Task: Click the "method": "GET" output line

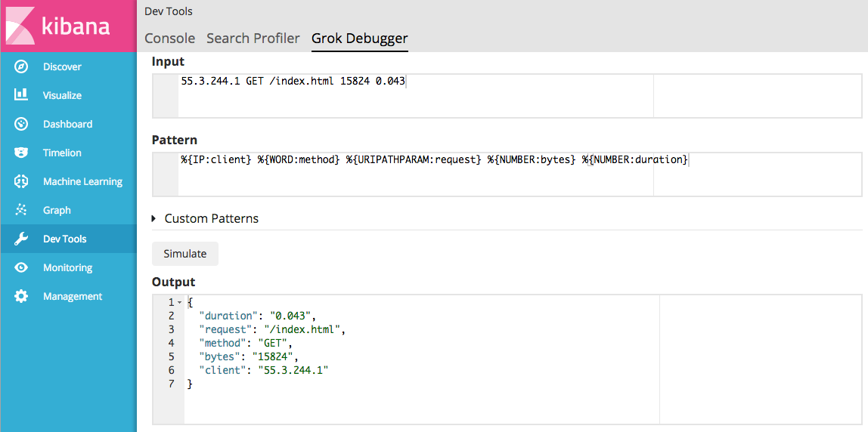Action: (x=246, y=344)
